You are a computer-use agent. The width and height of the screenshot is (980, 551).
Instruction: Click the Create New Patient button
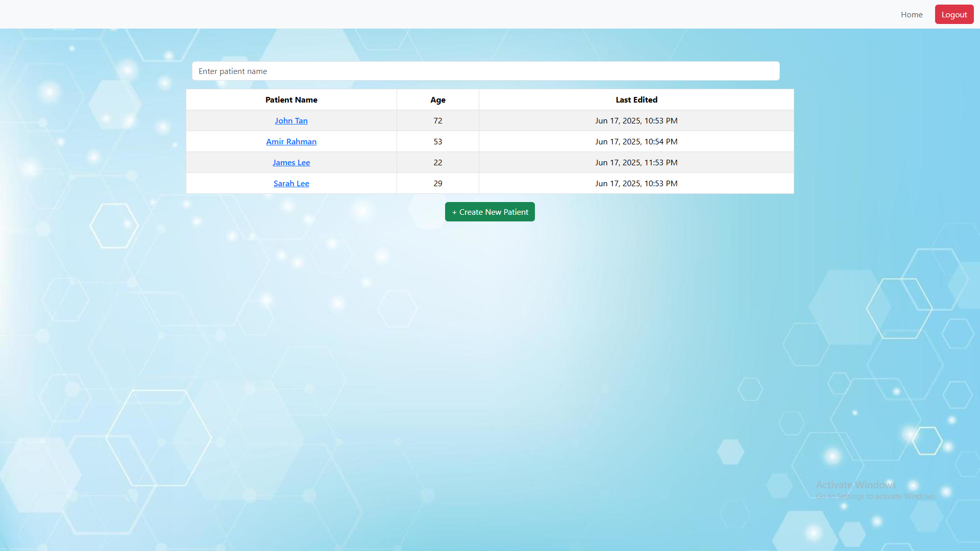(489, 212)
